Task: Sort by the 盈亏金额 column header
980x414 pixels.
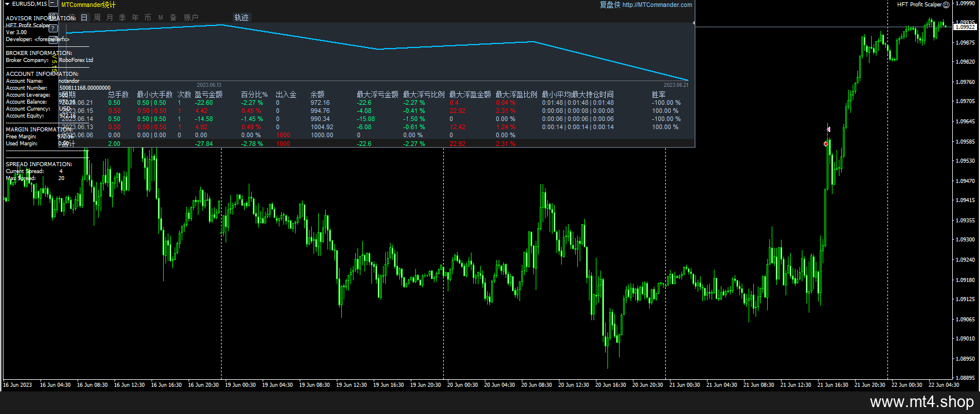Action: coord(208,94)
